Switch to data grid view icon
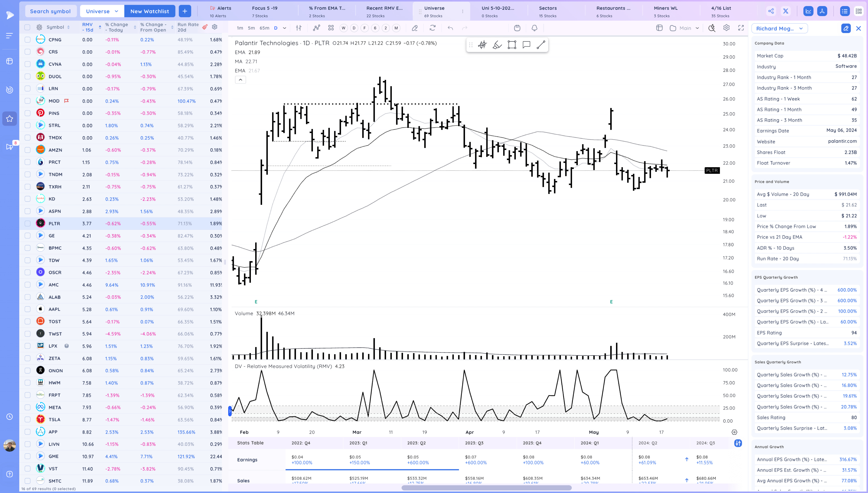Image resolution: width=868 pixels, height=493 pixels. [x=858, y=11]
